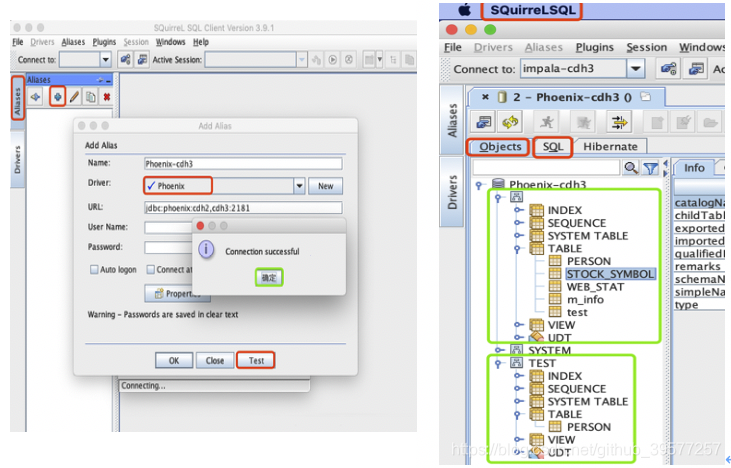
Task: Click the info icon in Connection successful popup
Action: tap(206, 250)
